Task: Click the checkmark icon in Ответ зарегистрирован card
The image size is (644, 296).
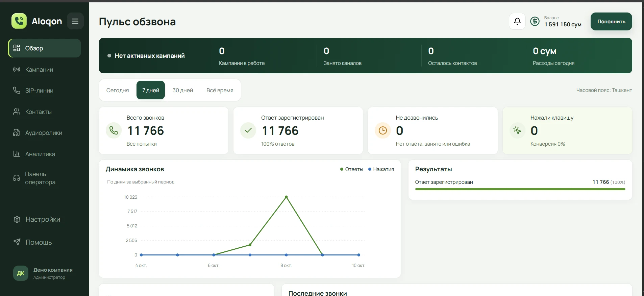Action: [x=248, y=130]
